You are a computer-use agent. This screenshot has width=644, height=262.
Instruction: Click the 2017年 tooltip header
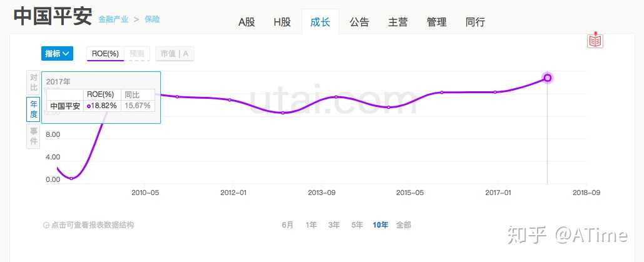tap(58, 82)
